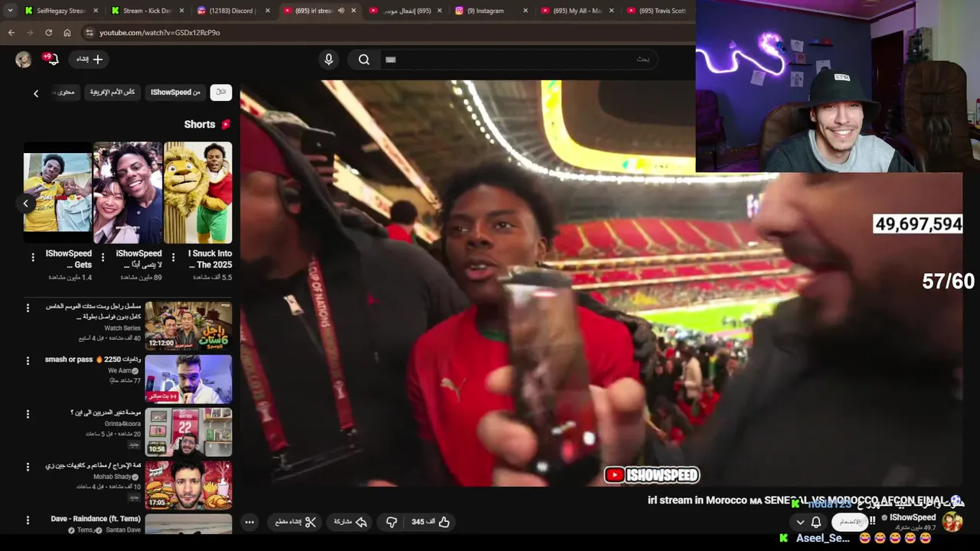Click the Share (مشاركة) button

351,522
